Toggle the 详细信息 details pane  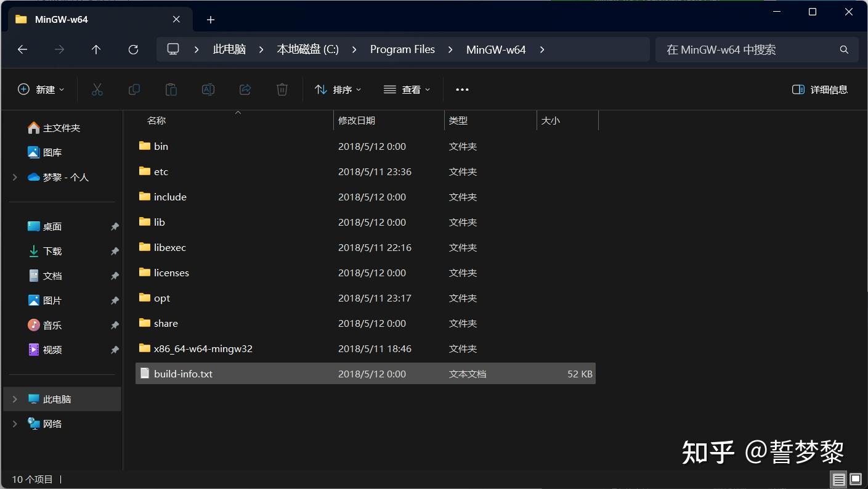click(x=820, y=89)
